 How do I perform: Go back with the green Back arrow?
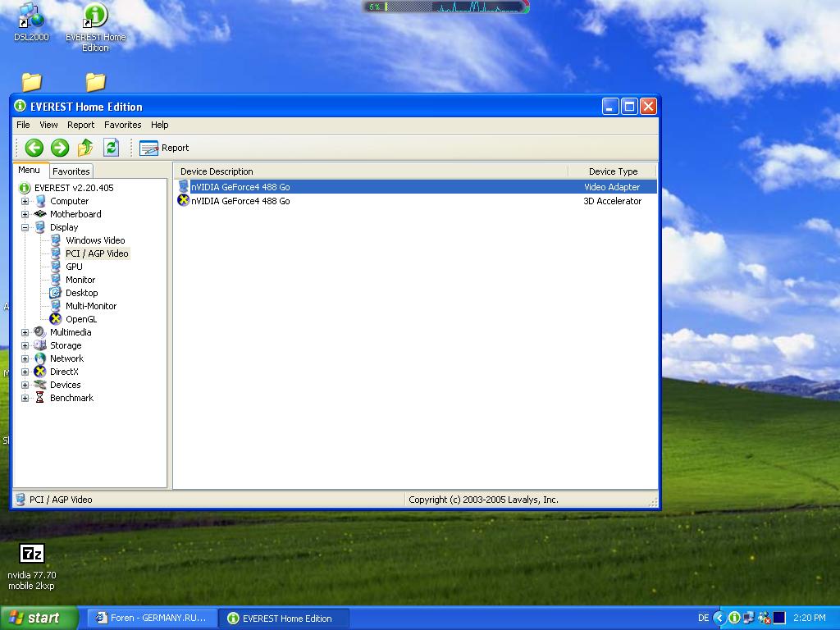34,148
